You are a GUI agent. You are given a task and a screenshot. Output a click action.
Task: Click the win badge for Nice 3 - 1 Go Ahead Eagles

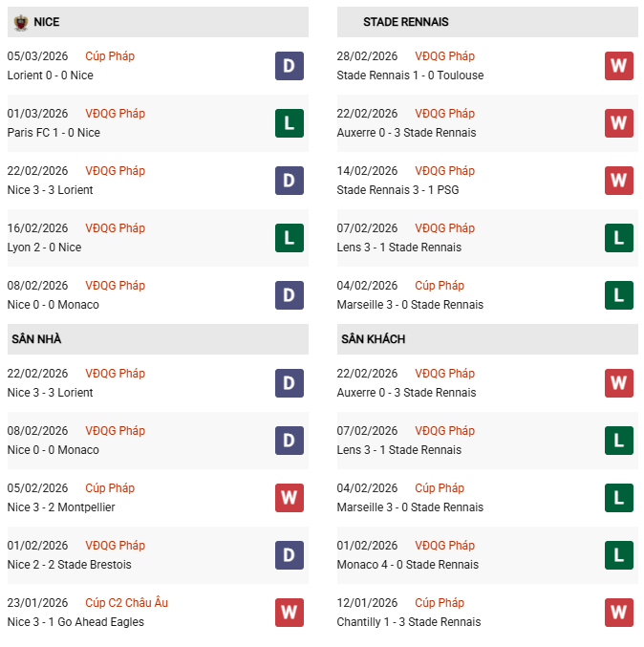click(x=290, y=613)
